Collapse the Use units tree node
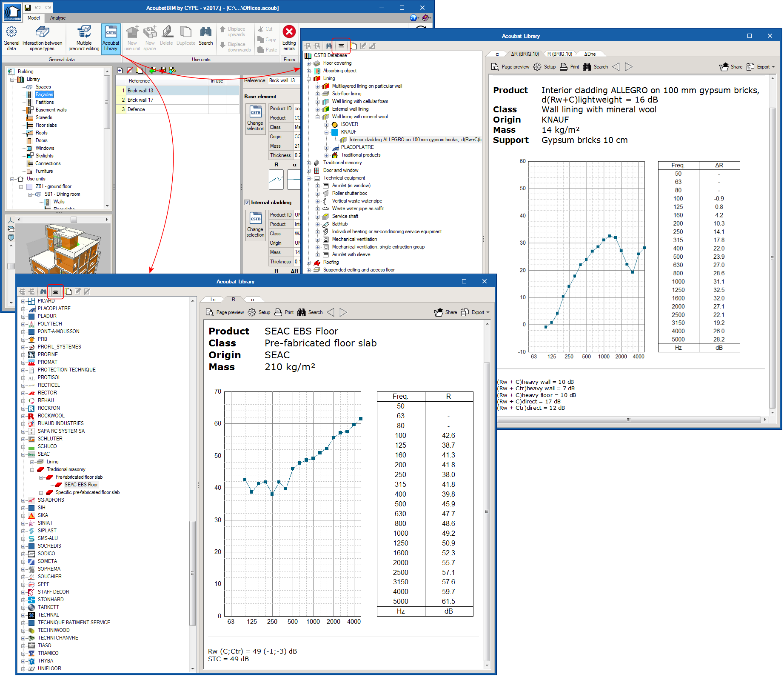Viewport: 784px width, 677px height. [x=12, y=179]
